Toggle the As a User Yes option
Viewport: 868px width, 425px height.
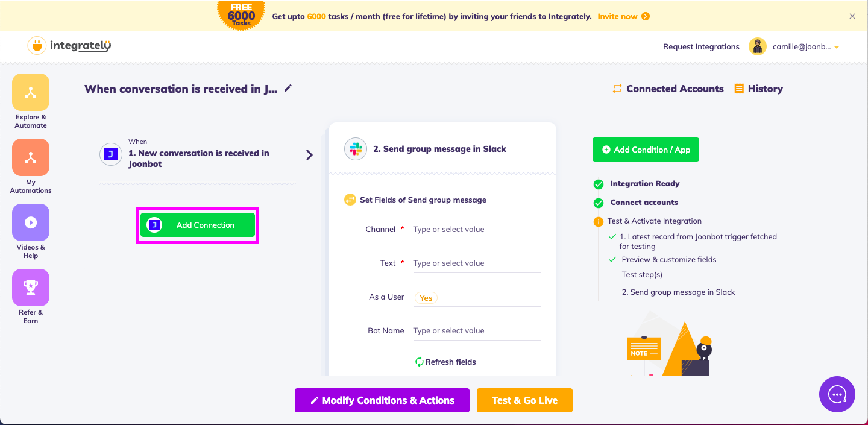(426, 298)
